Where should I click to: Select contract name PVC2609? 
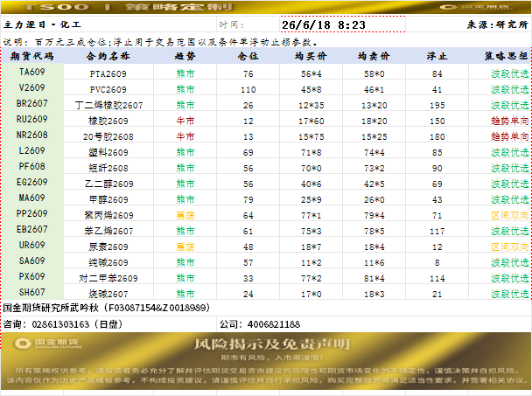[x=108, y=89]
